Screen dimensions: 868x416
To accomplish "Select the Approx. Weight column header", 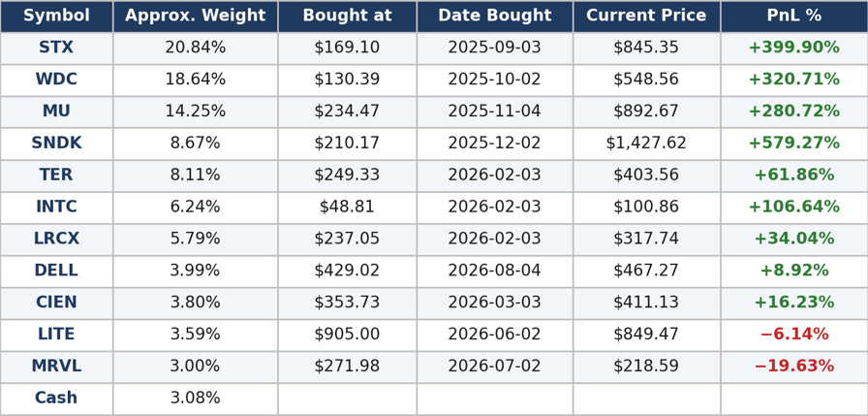I will [x=196, y=16].
